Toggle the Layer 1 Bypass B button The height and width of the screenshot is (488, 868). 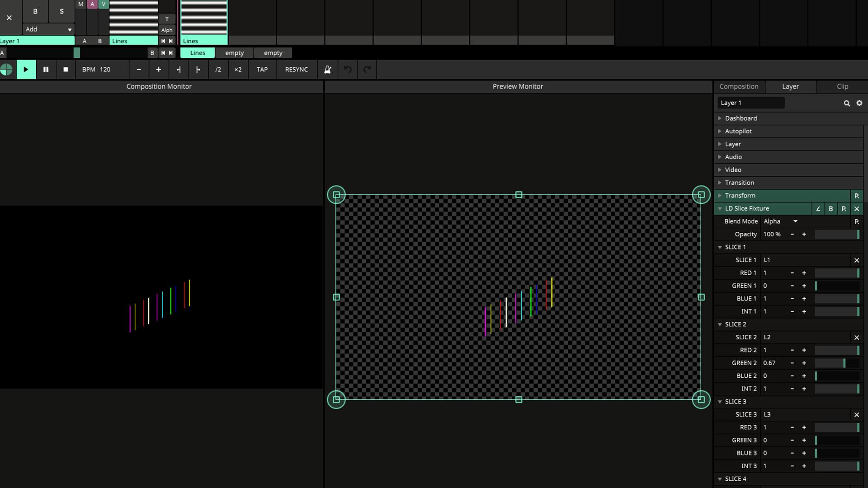(x=35, y=11)
